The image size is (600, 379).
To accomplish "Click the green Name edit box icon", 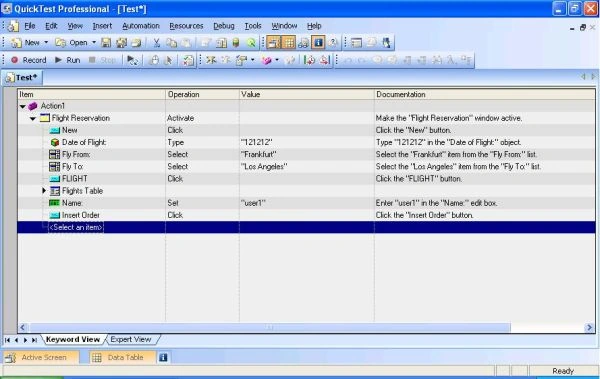I will 54,203.
